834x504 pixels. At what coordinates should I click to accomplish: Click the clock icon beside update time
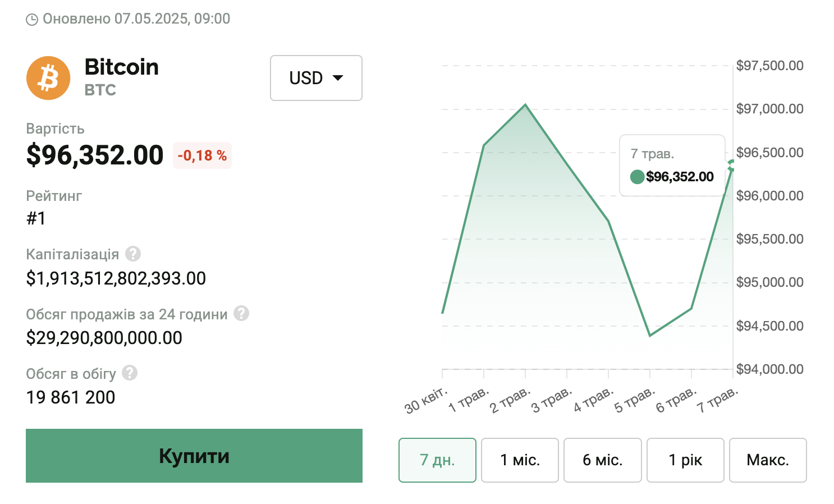point(33,20)
